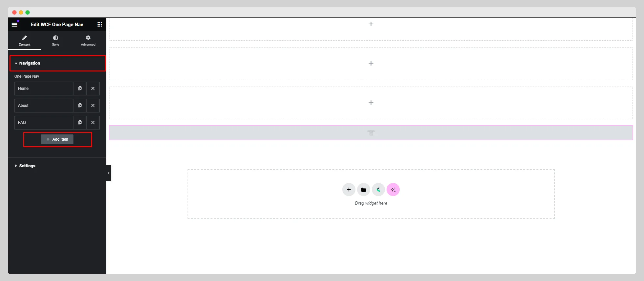This screenshot has width=644, height=281.
Task: Duplicate the Home nav item
Action: click(80, 89)
